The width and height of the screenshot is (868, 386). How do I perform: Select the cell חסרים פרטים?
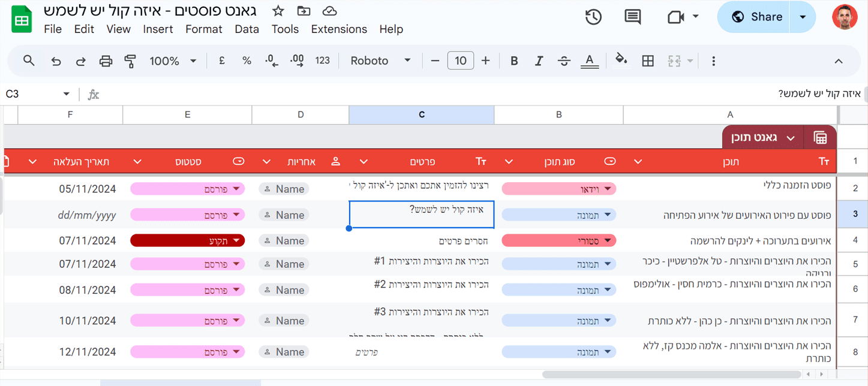[422, 241]
